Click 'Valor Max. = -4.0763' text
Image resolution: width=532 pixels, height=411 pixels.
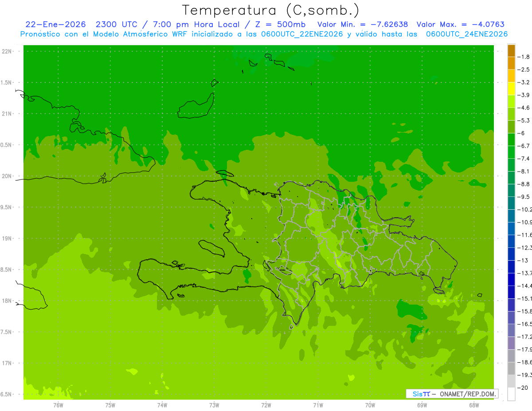point(461,24)
